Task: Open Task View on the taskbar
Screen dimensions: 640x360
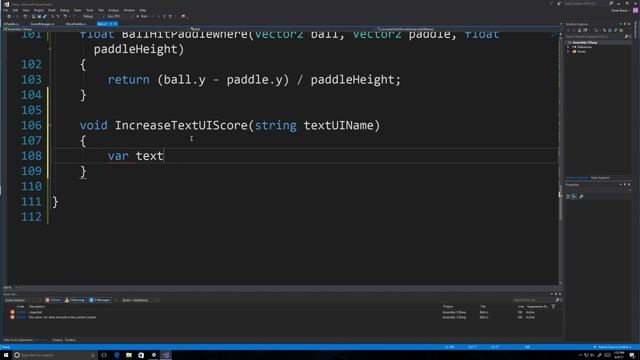Action: 104,355
